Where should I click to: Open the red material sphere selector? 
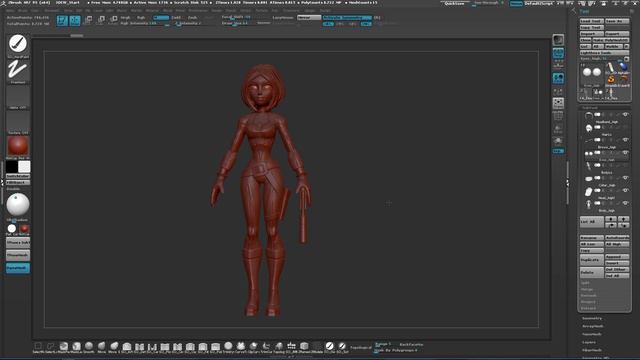[18, 146]
